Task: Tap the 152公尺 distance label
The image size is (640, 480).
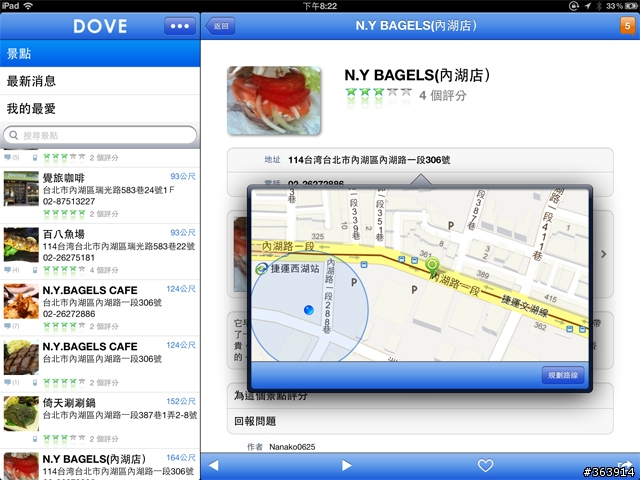Action: pyautogui.click(x=181, y=402)
